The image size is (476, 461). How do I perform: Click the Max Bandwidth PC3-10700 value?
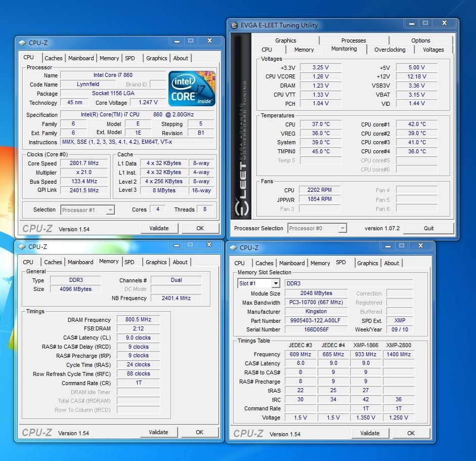click(x=316, y=302)
